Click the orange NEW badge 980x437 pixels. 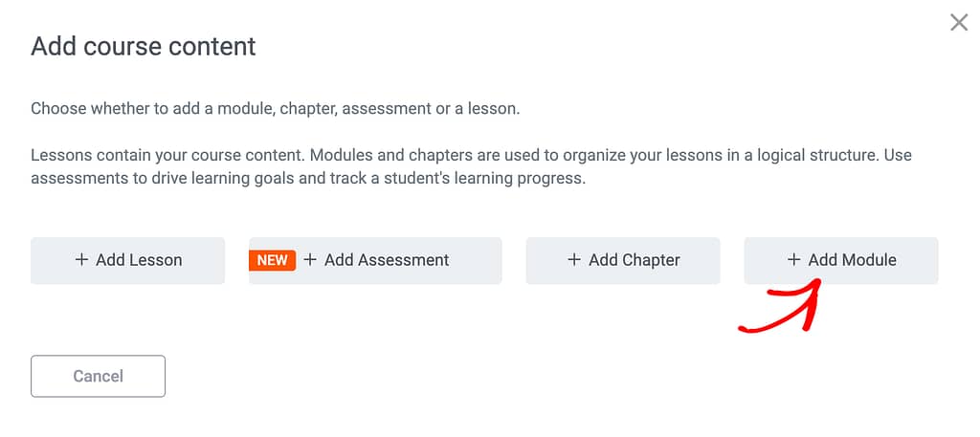pos(272,260)
